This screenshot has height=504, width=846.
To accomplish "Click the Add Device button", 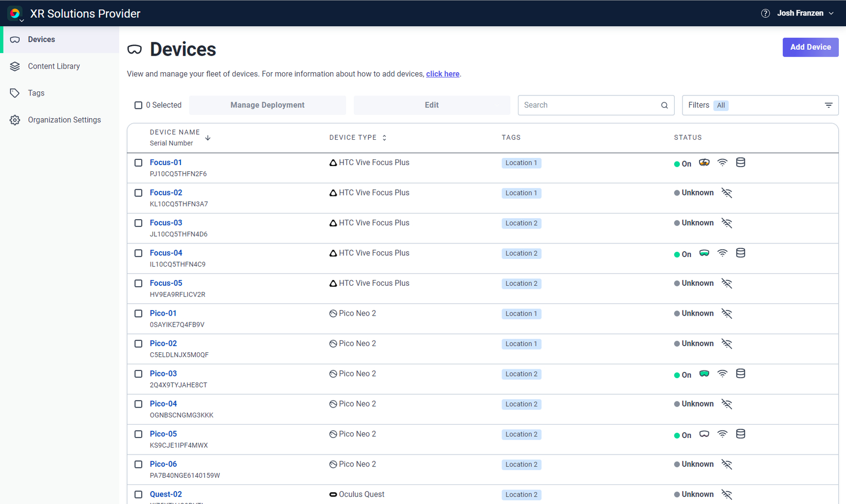I will 810,47.
